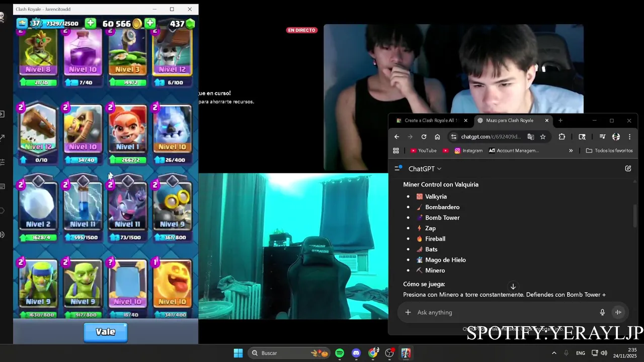Select the Nivel 12 skeleton card showing 6/100
644x362 pixels.
[172, 53]
